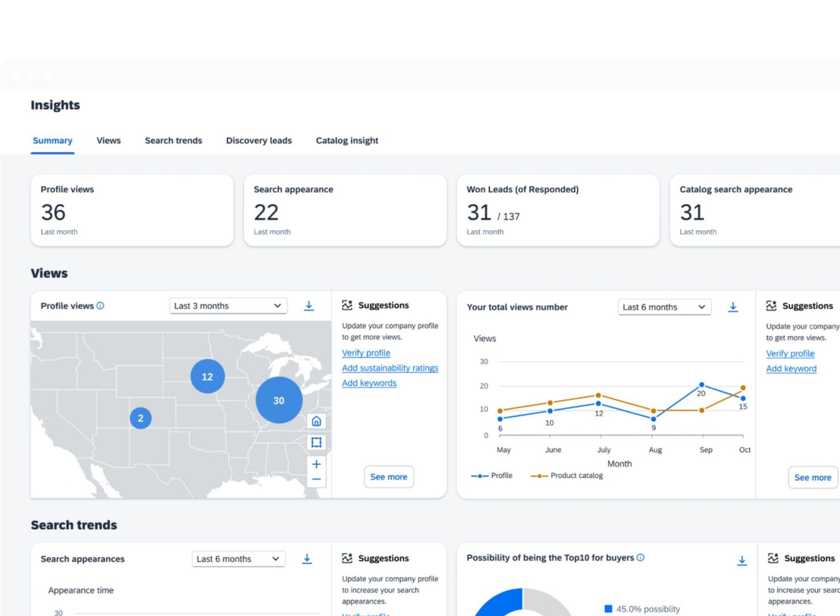The width and height of the screenshot is (840, 616).
Task: Go to the Discovery leads tab
Action: (x=259, y=141)
